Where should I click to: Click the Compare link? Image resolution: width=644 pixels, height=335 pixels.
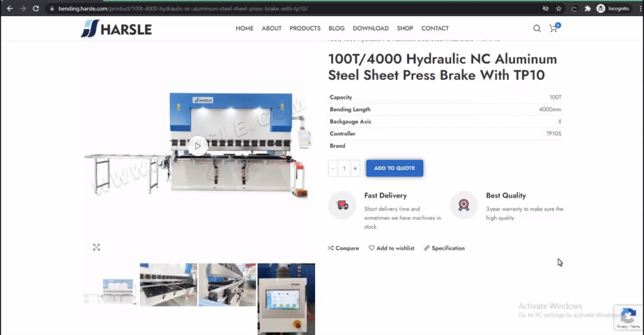click(x=343, y=248)
